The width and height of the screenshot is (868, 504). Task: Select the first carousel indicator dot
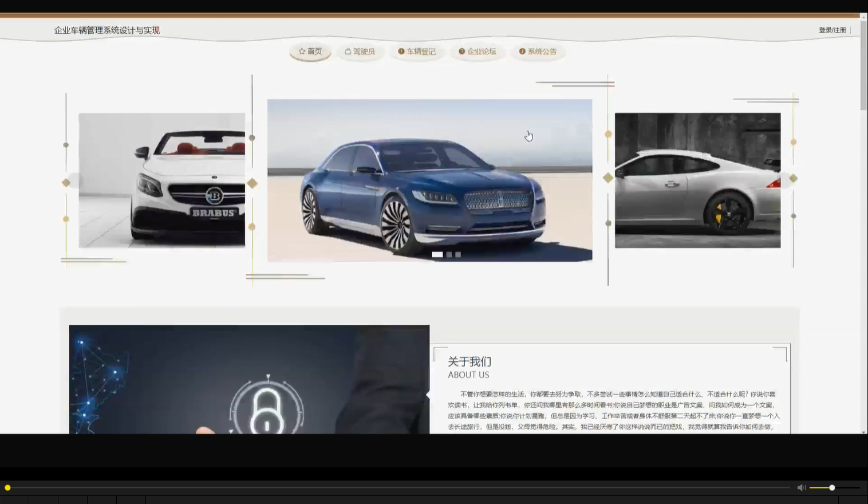(438, 254)
